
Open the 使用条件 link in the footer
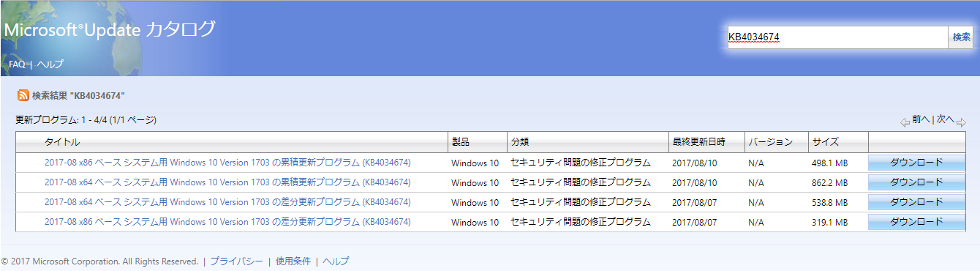click(293, 261)
